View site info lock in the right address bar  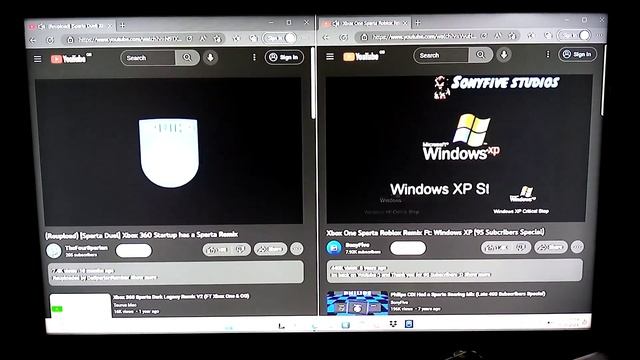pos(364,37)
